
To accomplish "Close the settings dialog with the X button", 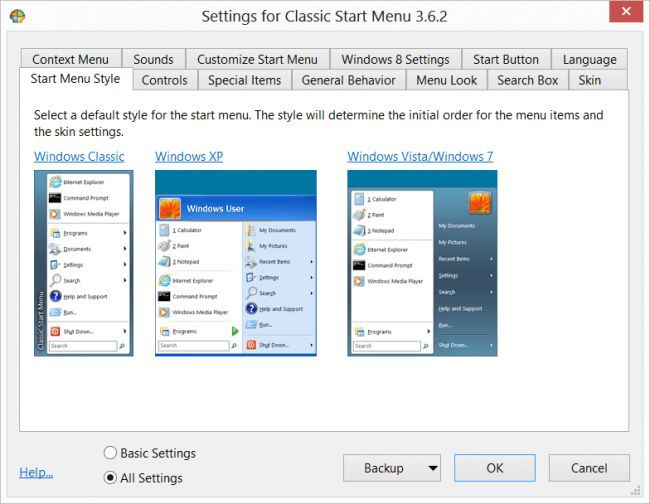I will tap(626, 11).
